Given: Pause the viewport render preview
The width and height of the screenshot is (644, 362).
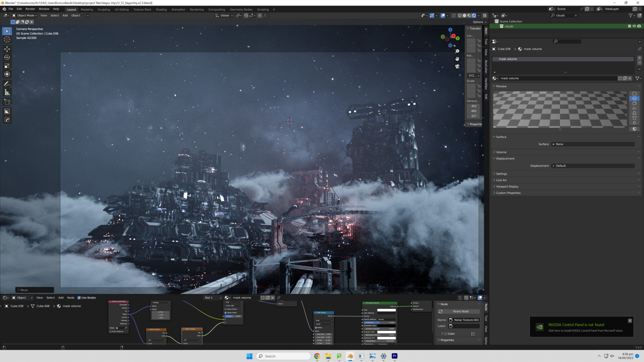Looking at the screenshot, I should 485,15.
